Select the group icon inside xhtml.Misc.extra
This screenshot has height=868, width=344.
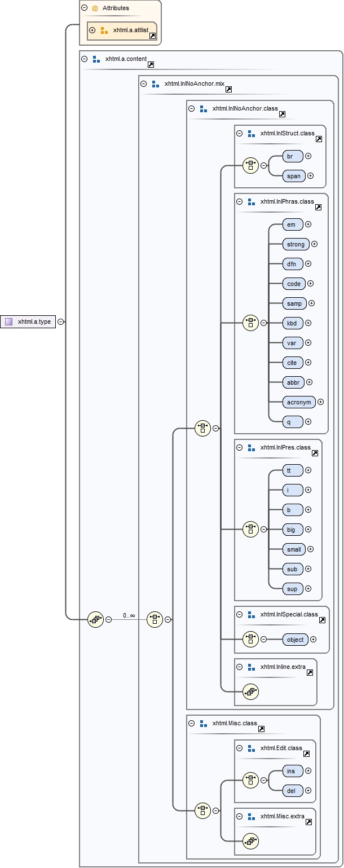pyautogui.click(x=250, y=841)
